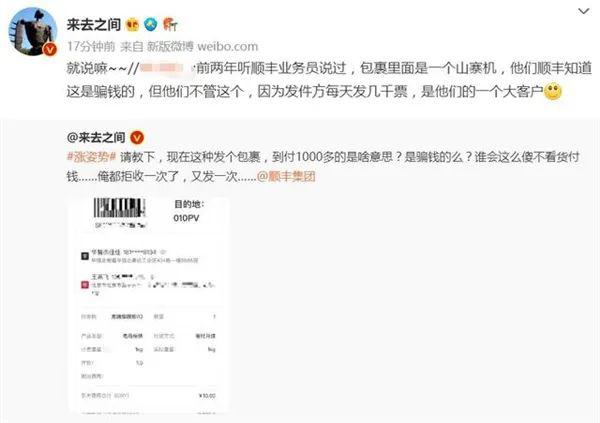
Task: Open the 来去之间 profile avatar
Action: click(33, 32)
